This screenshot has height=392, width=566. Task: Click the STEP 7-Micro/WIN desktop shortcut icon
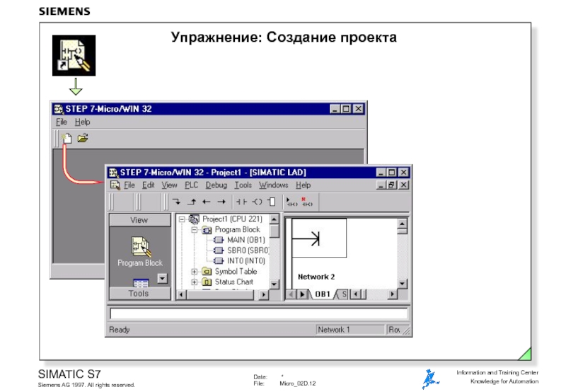coord(74,55)
